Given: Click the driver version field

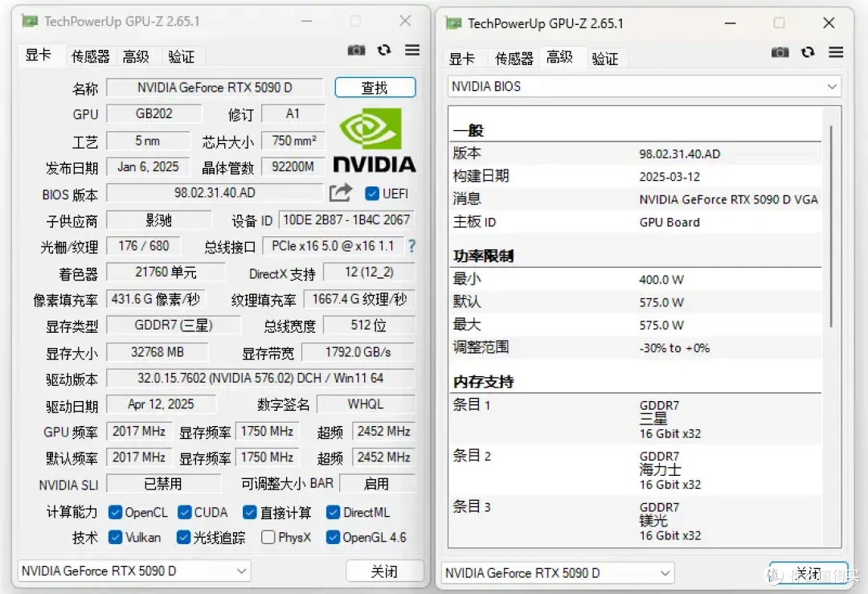Looking at the screenshot, I should (260, 378).
